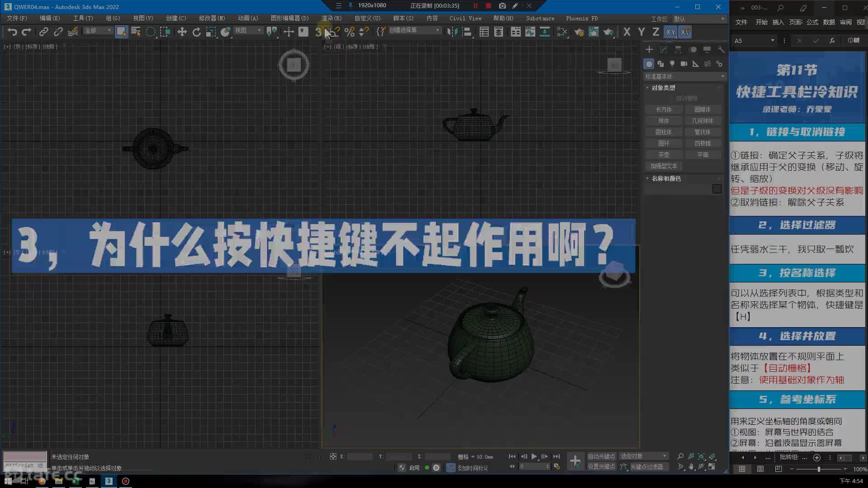This screenshot has height=488, width=868.
Task: Click the Undo arrow icon
Action: pyautogui.click(x=12, y=32)
